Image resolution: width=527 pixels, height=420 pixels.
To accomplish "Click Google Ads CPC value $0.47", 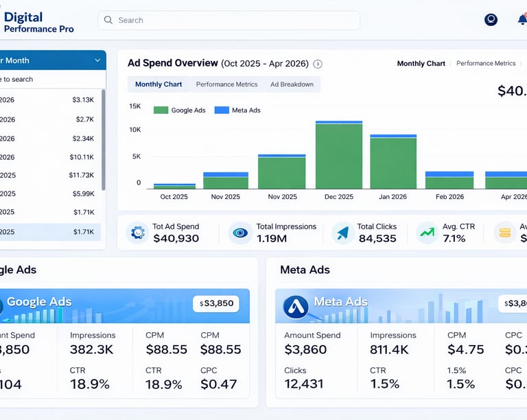I will [218, 384].
